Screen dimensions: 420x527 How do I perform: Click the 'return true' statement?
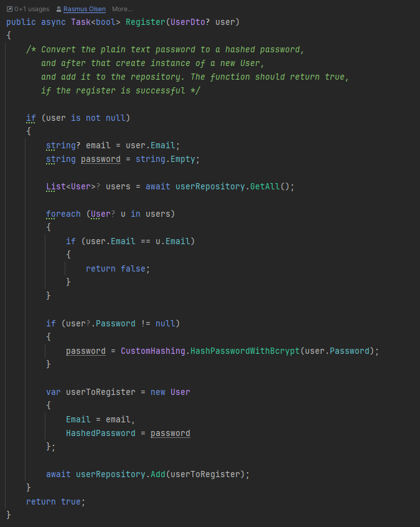point(55,501)
